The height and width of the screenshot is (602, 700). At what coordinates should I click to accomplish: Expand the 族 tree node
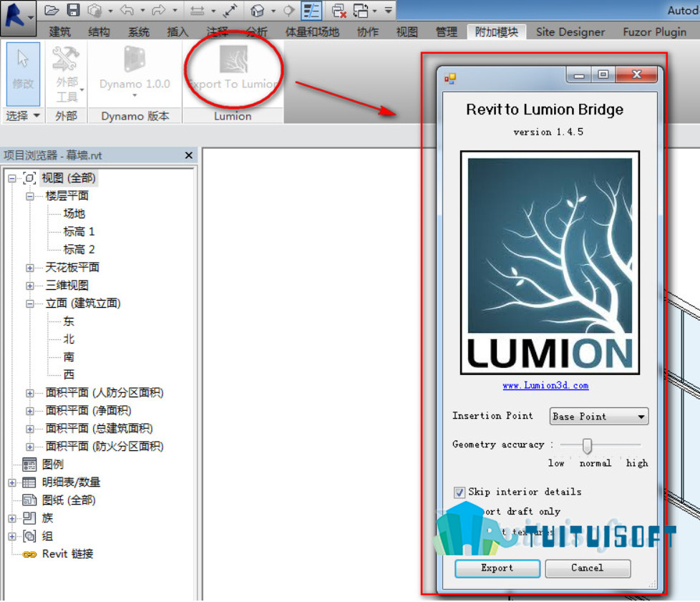[x=12, y=518]
